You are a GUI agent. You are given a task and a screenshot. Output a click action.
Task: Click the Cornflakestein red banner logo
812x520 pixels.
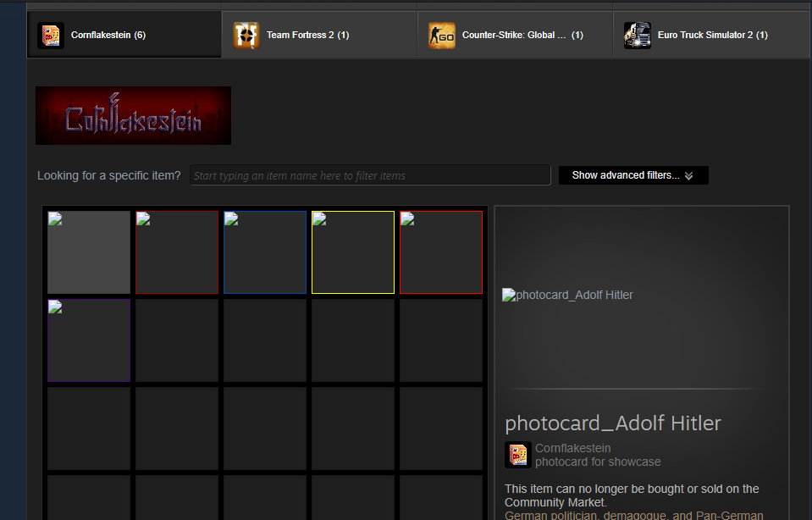133,115
